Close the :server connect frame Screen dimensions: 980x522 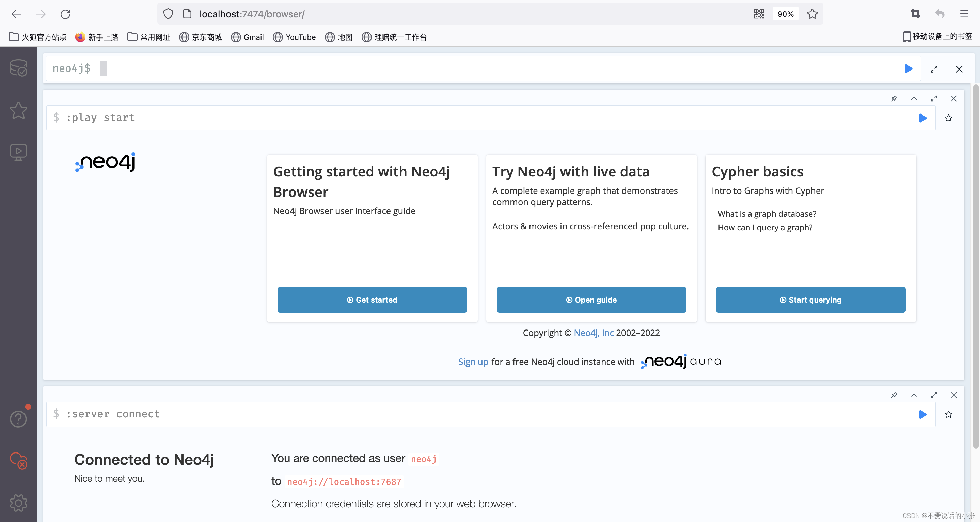coord(954,395)
